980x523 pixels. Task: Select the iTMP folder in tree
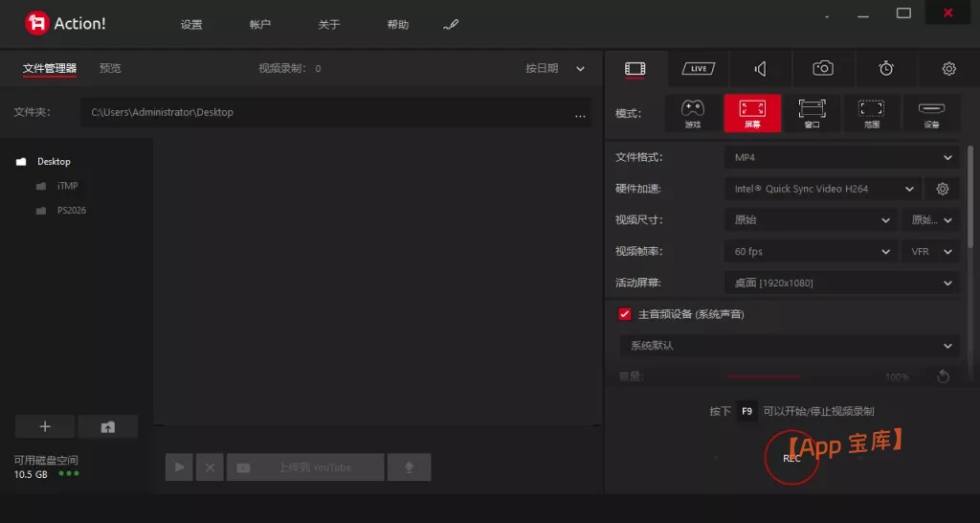tap(68, 186)
